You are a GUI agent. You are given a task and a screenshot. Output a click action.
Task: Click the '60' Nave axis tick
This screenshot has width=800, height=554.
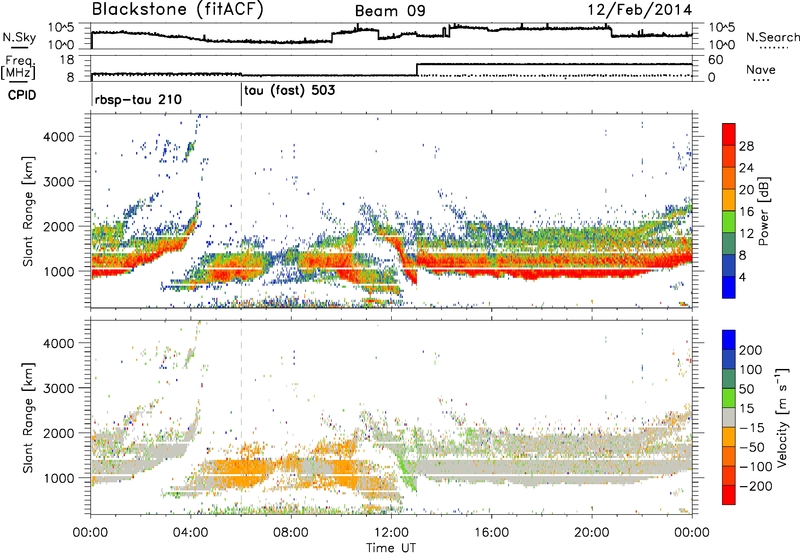point(716,60)
